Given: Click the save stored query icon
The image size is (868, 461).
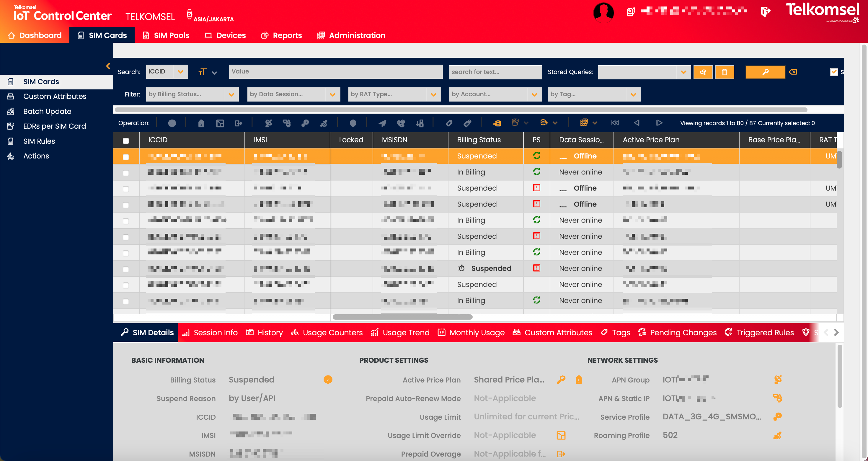Looking at the screenshot, I should tap(703, 72).
